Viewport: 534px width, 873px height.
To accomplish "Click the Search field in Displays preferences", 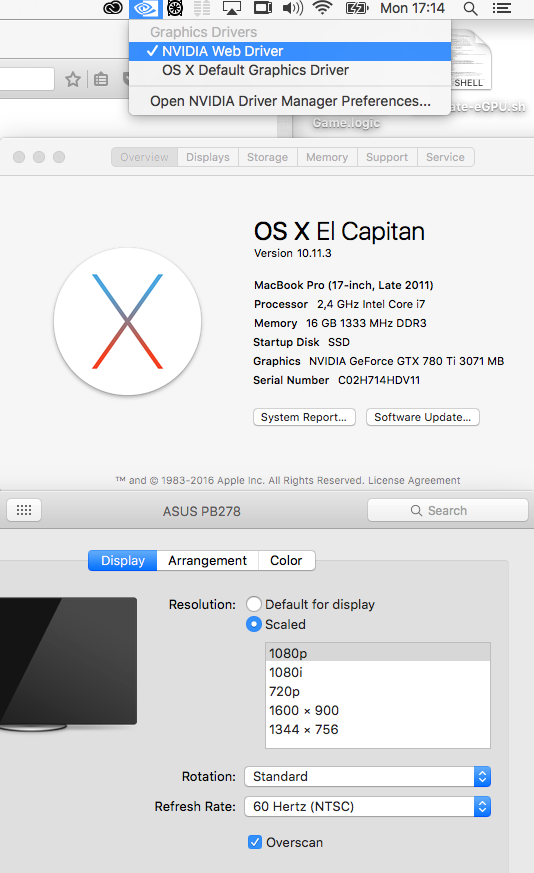I will point(448,511).
